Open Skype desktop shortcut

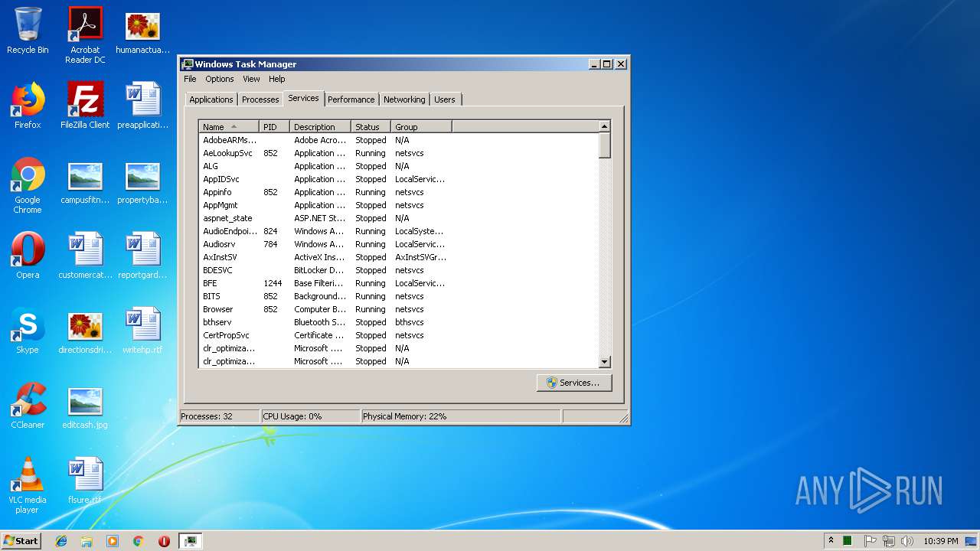[x=28, y=331]
